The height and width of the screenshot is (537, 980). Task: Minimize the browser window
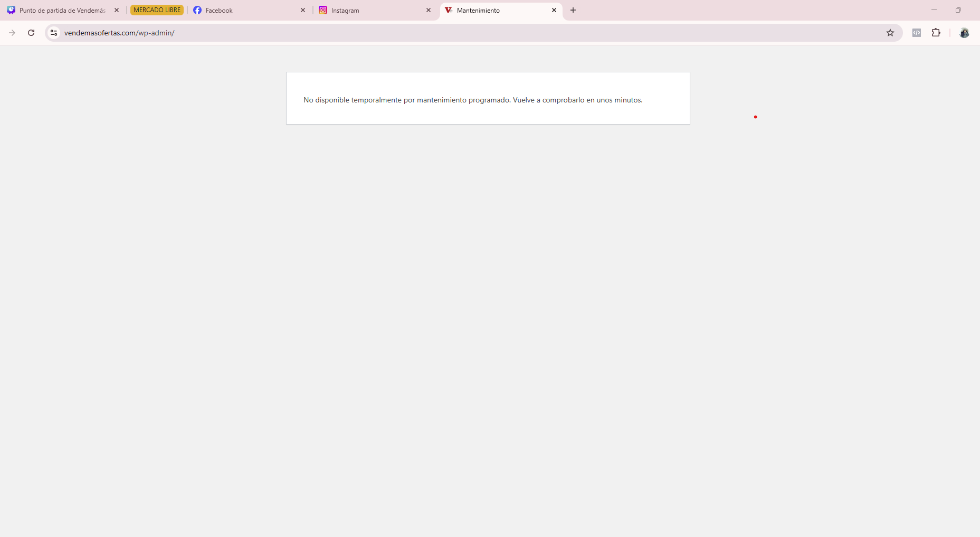934,10
